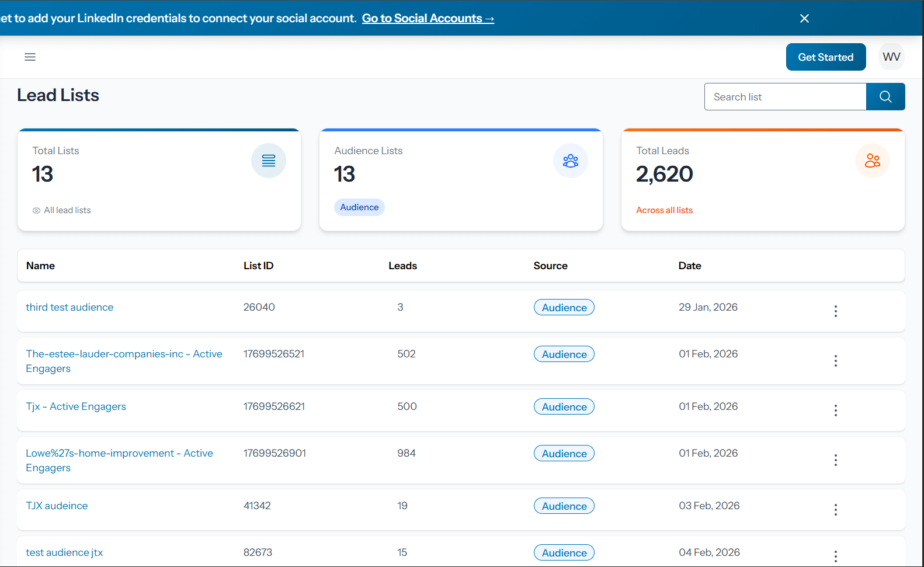Screen dimensions: 924x567
Task: Click the Audience badge in Audience Lists card
Action: click(x=359, y=207)
